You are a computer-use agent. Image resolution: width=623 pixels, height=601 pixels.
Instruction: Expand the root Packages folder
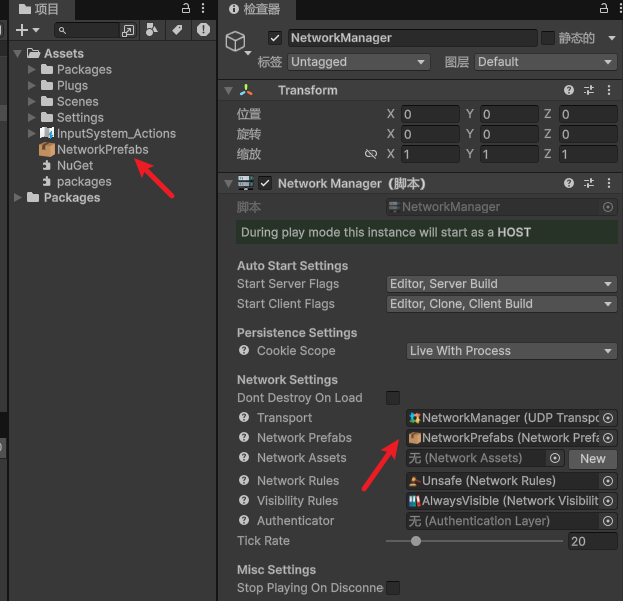point(17,197)
